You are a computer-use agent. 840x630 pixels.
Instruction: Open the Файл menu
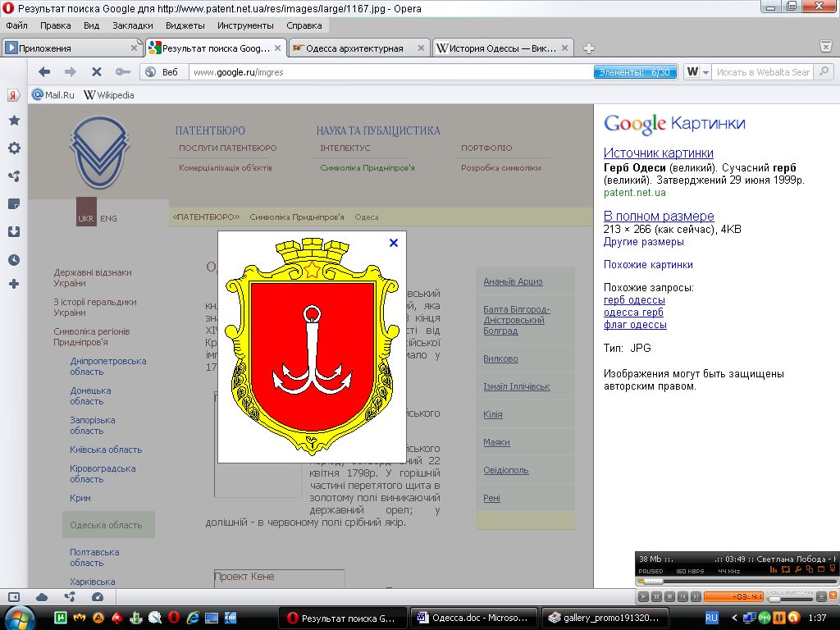click(16, 25)
